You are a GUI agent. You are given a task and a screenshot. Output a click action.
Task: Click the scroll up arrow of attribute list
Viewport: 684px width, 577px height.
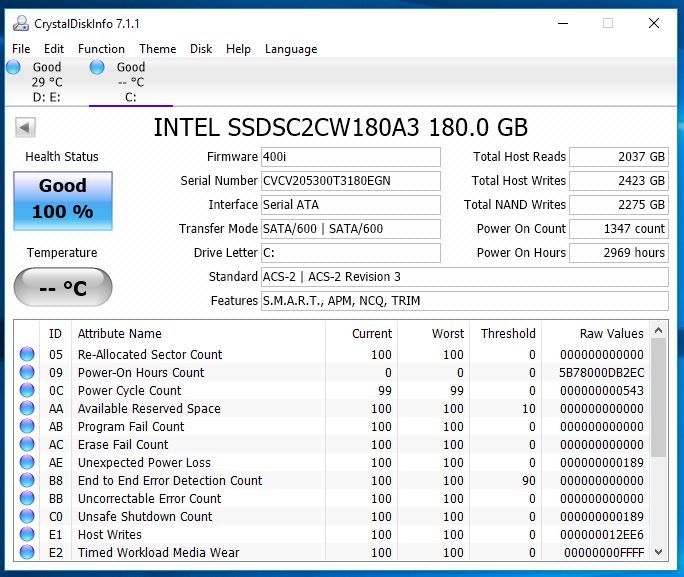pos(659,331)
